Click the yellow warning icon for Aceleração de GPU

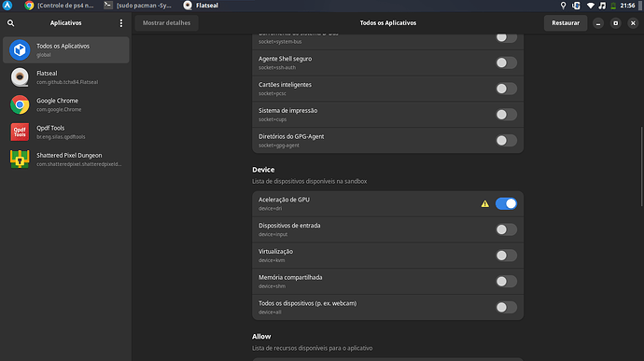[485, 203]
